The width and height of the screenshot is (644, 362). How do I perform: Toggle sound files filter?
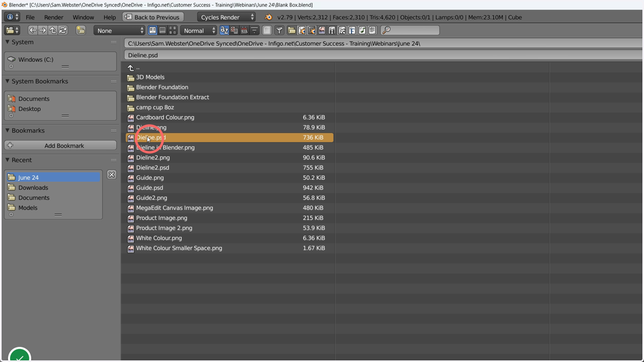point(362,31)
